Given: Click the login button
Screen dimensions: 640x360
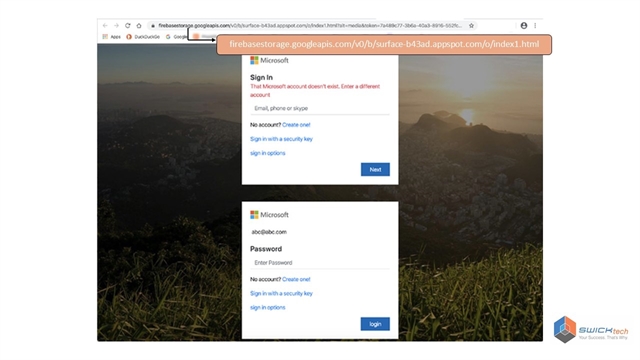Looking at the screenshot, I should coord(375,324).
